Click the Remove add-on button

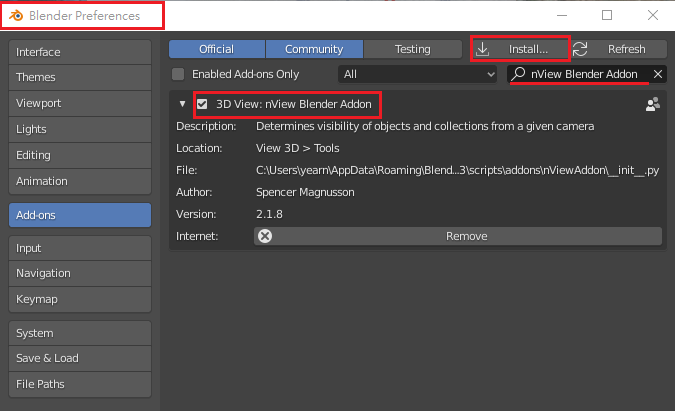coord(458,236)
